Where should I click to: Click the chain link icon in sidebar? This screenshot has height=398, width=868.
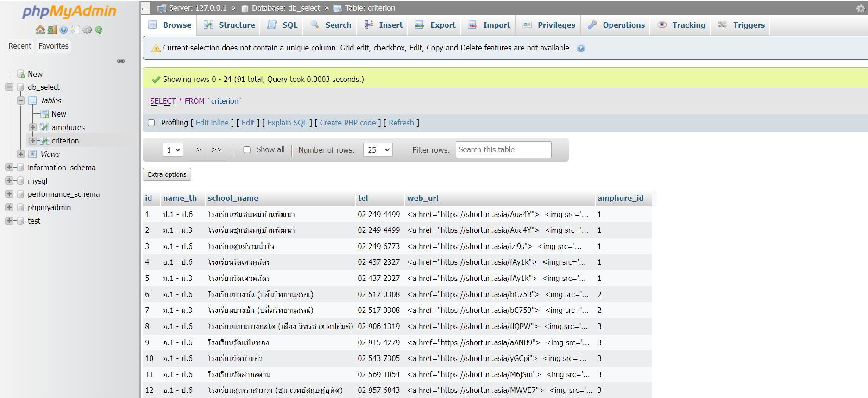point(121,61)
